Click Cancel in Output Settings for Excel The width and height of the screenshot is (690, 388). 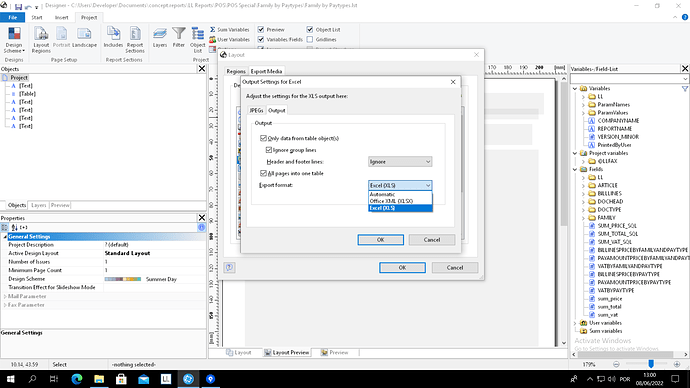432,240
